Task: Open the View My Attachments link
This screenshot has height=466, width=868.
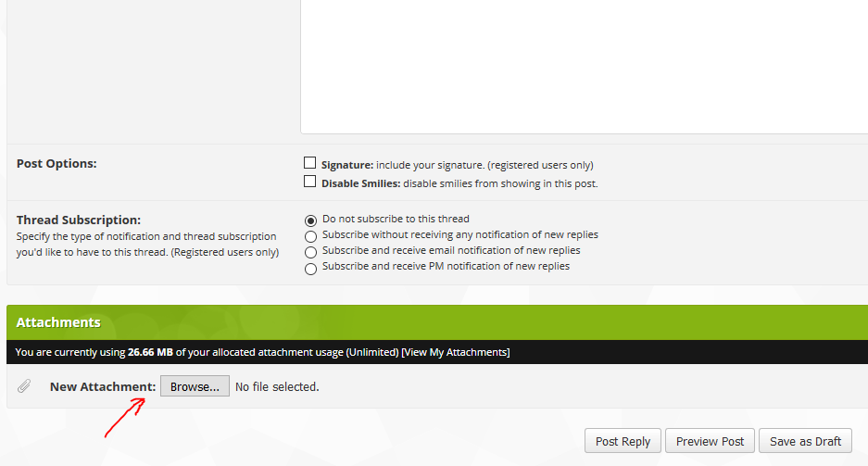Action: (x=455, y=352)
